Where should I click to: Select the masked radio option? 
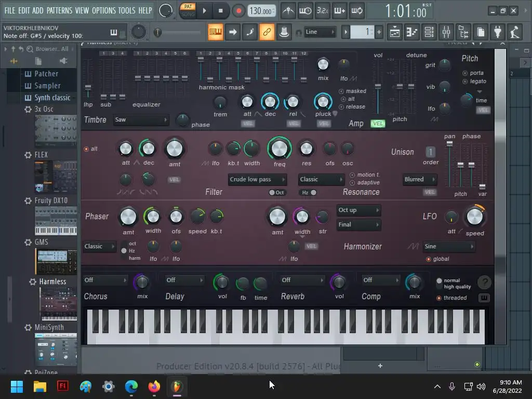tap(341, 91)
